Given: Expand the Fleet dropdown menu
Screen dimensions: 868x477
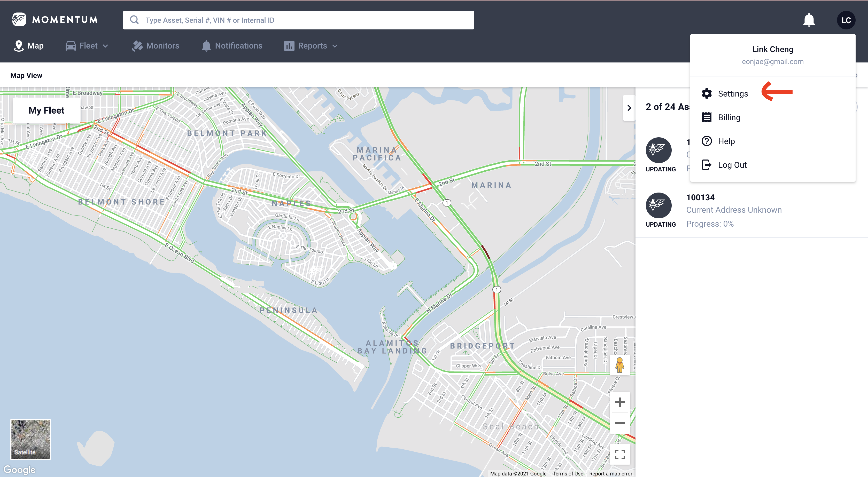Looking at the screenshot, I should (87, 46).
